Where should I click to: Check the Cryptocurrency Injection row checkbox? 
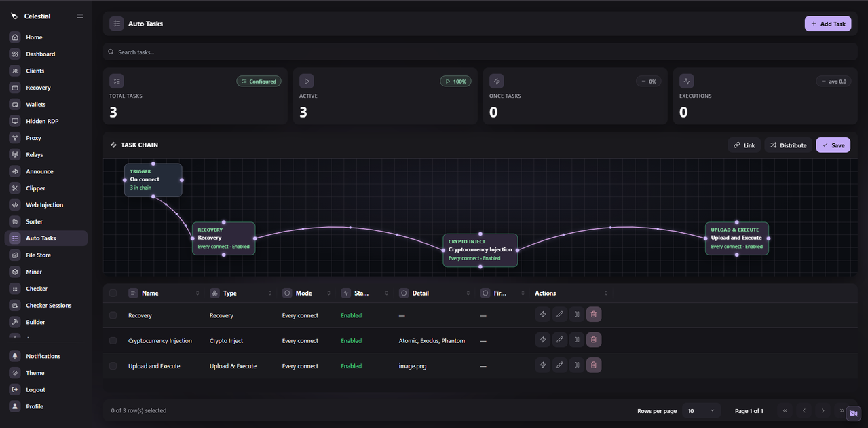coord(113,340)
